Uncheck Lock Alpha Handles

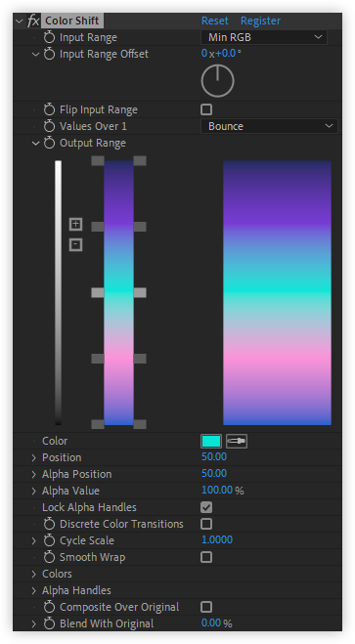pyautogui.click(x=206, y=507)
